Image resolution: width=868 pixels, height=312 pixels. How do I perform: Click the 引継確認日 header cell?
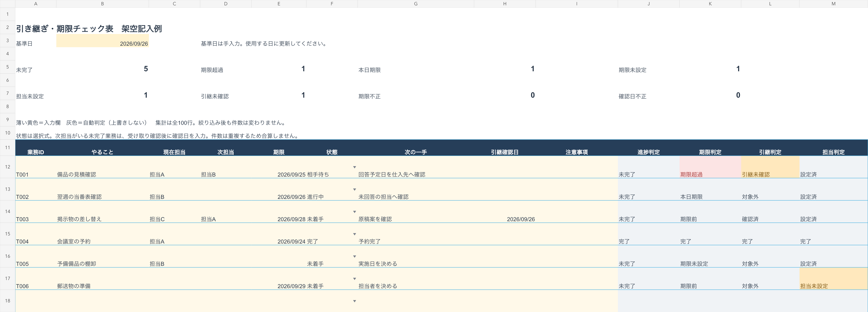point(505,148)
